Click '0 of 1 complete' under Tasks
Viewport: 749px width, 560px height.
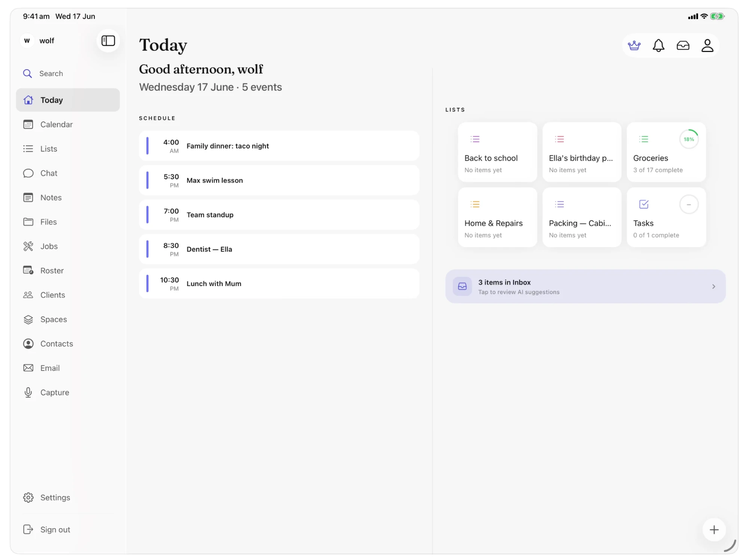pos(656,235)
